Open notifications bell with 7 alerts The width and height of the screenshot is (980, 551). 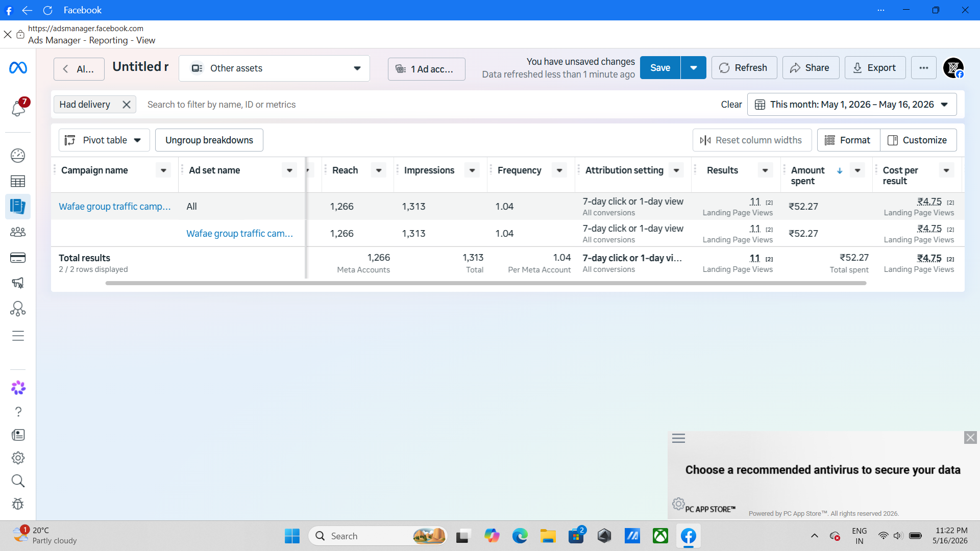point(18,108)
